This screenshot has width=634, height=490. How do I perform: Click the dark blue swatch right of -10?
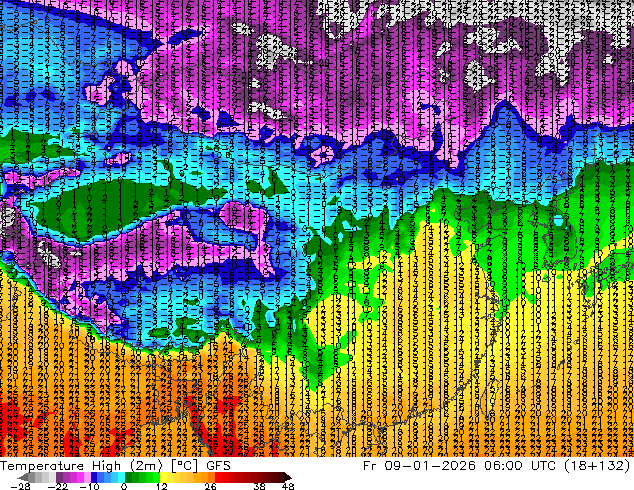[x=94, y=477]
